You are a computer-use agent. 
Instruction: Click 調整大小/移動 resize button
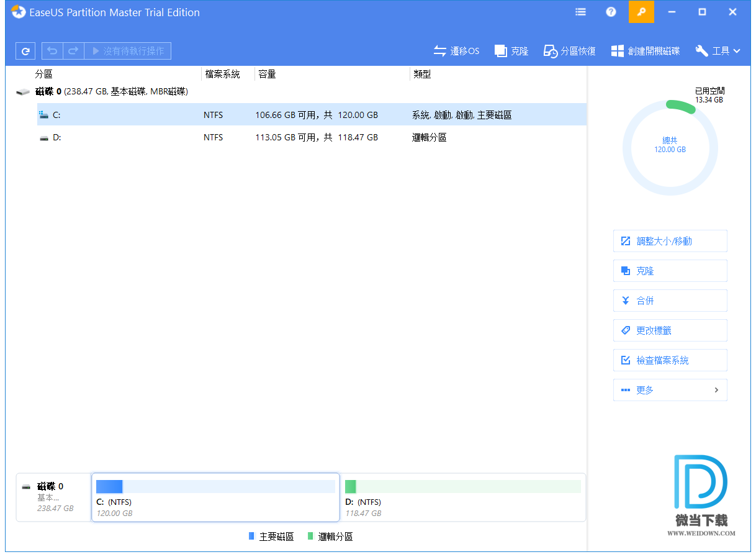pos(670,241)
